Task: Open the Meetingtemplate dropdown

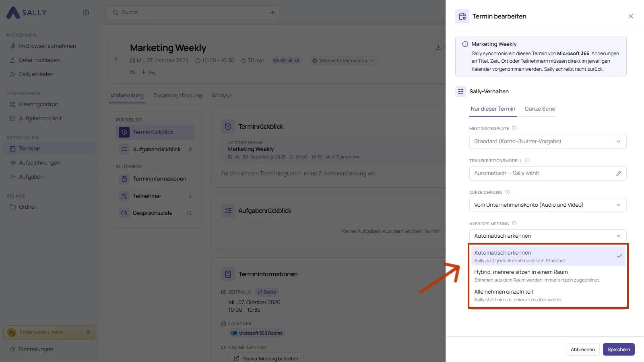Action: [x=548, y=142]
